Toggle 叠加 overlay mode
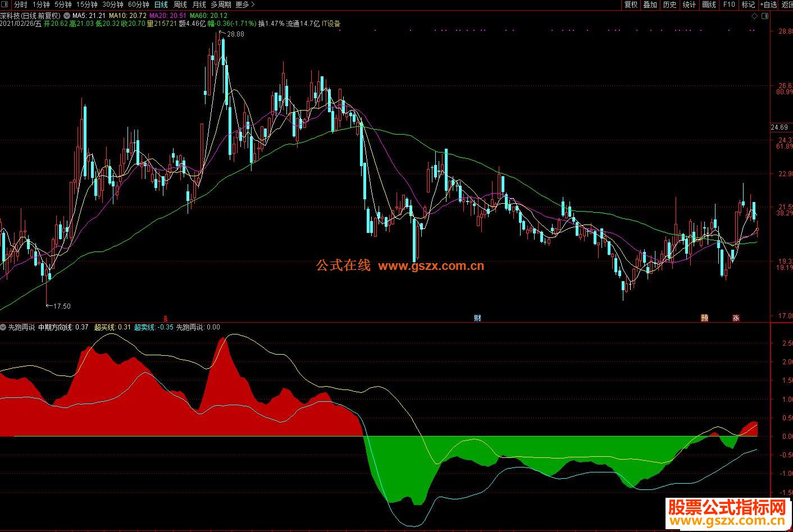This screenshot has height=532, width=793. (650, 4)
